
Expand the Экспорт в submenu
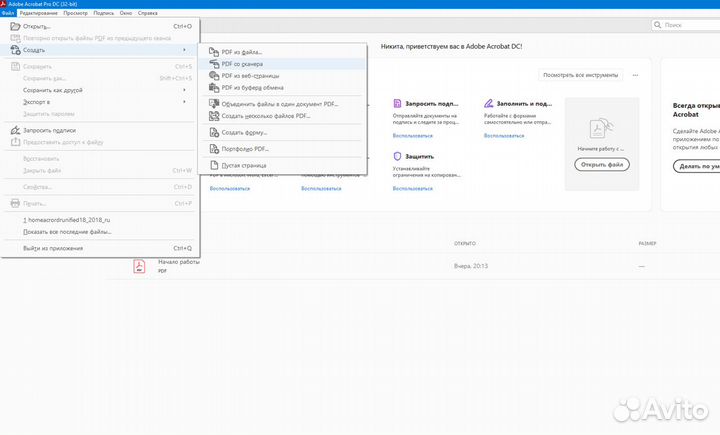[x=186, y=102]
